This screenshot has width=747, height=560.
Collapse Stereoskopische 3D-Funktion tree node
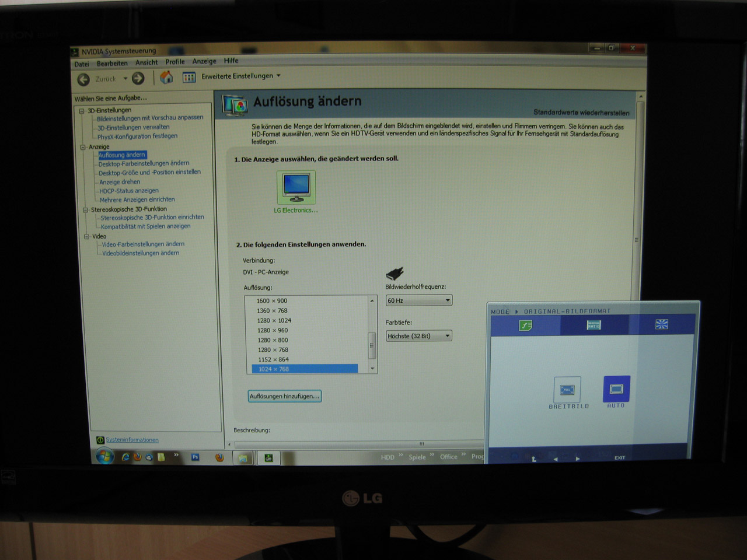tap(85, 210)
